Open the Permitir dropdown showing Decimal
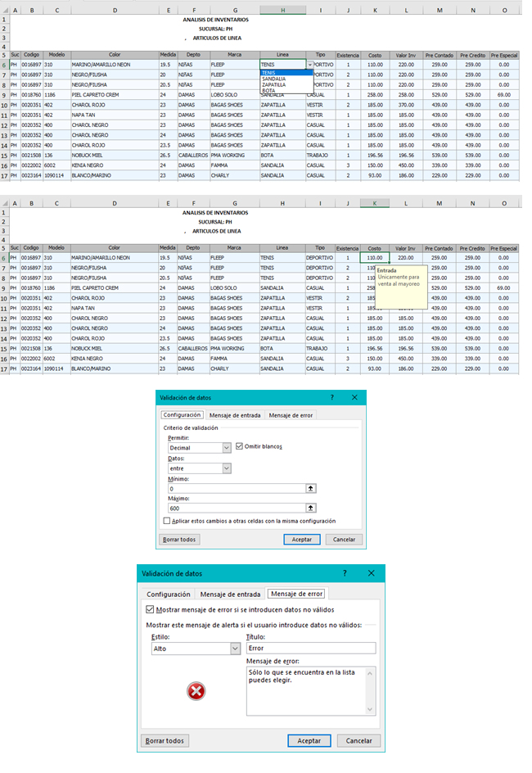 (x=227, y=448)
